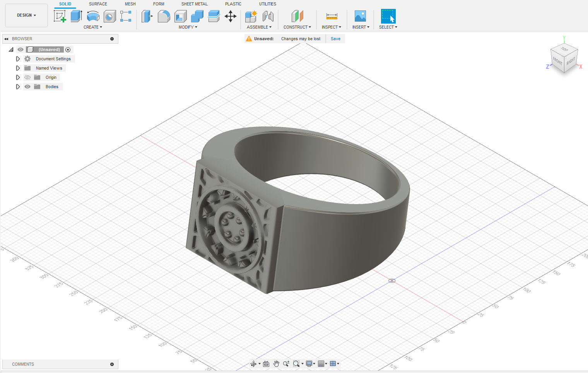588x373 pixels.
Task: Select the Create Form pattern icon
Action: click(x=126, y=16)
